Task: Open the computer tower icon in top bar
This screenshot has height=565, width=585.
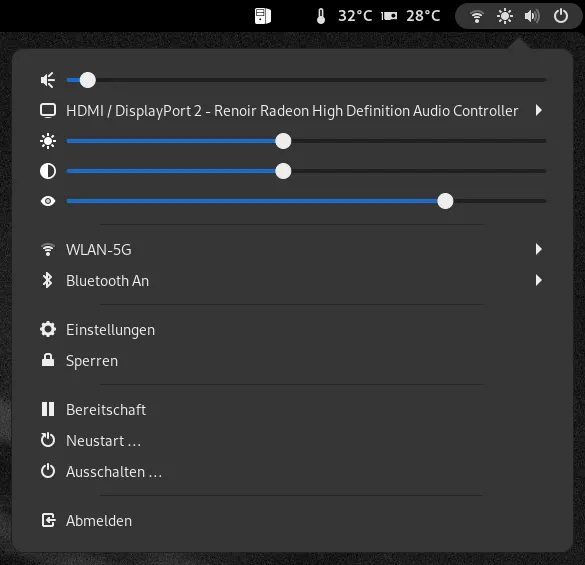Action: (x=263, y=16)
